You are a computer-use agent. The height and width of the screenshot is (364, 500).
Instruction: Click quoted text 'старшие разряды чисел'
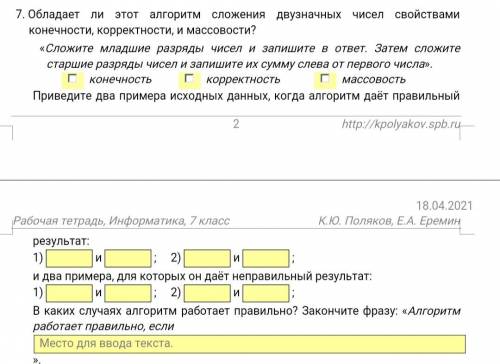[112, 64]
